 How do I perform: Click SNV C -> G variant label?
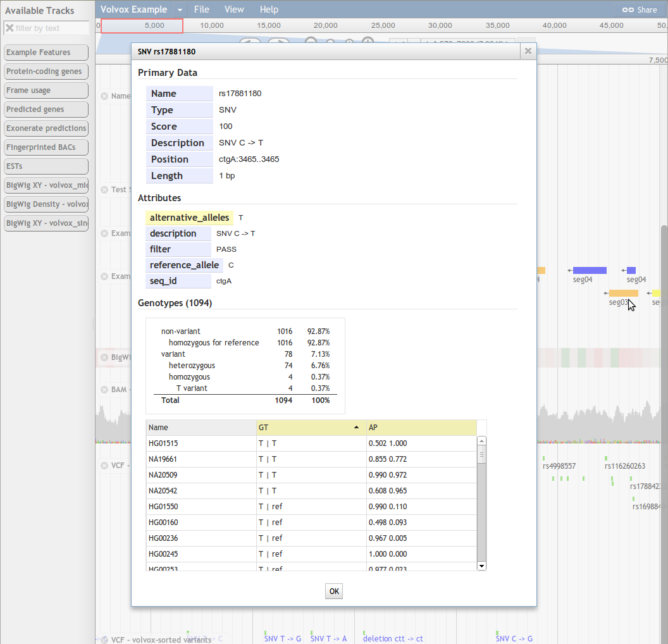click(514, 639)
